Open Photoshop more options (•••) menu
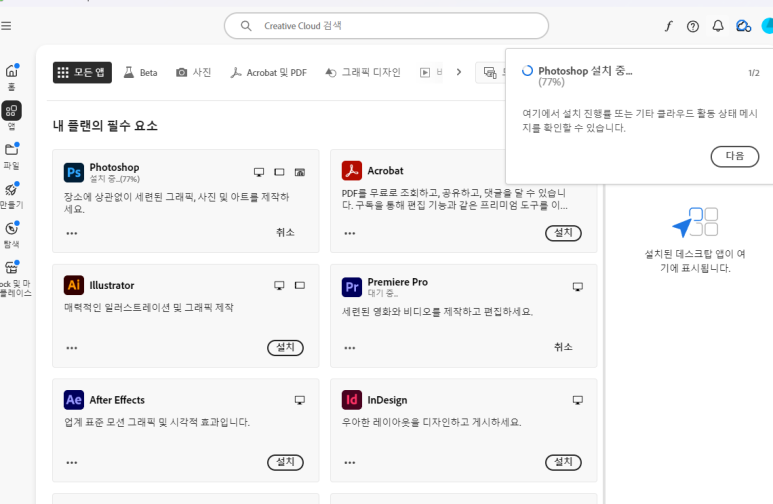This screenshot has width=773, height=504. click(72, 233)
